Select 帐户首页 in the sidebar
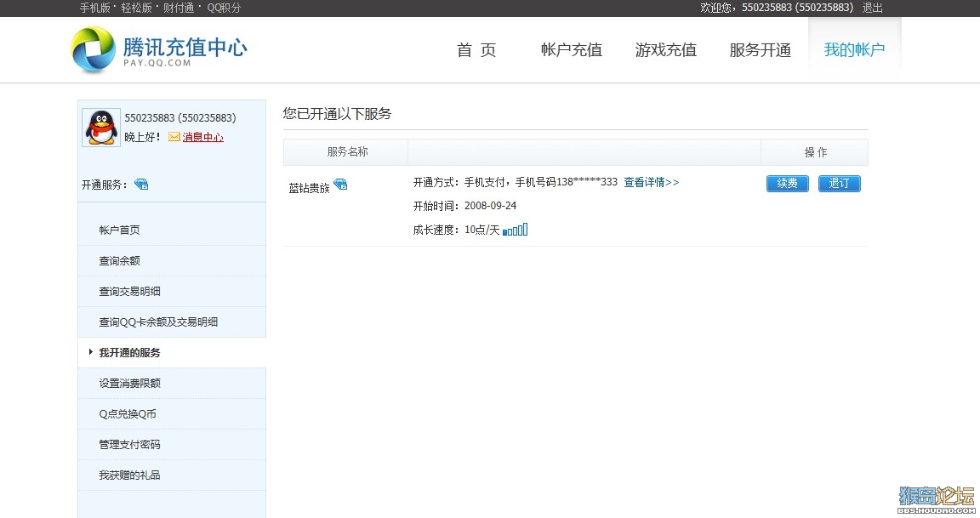This screenshot has height=518, width=980. pyautogui.click(x=172, y=230)
